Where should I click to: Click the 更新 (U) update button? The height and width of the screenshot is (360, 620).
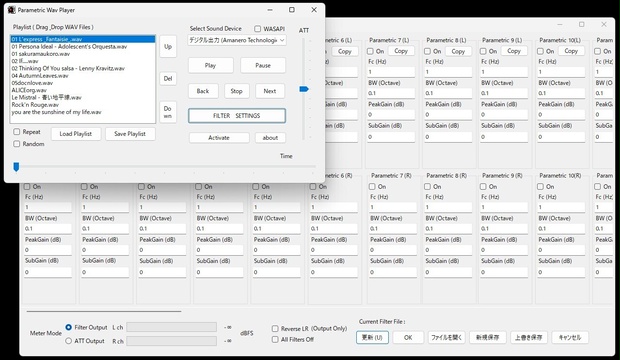[x=372, y=337]
